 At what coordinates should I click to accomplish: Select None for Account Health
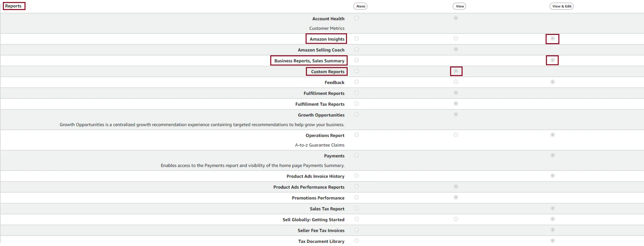[x=357, y=18]
